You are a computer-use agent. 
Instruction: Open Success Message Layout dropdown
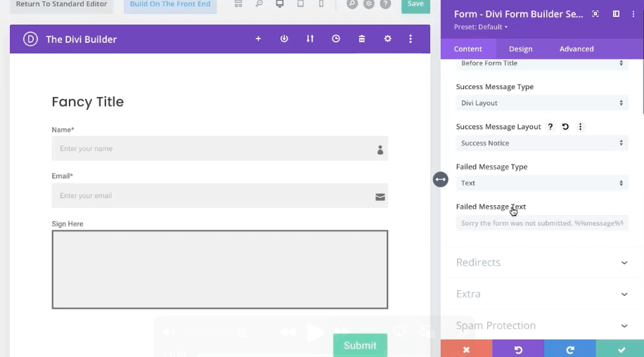tap(542, 143)
